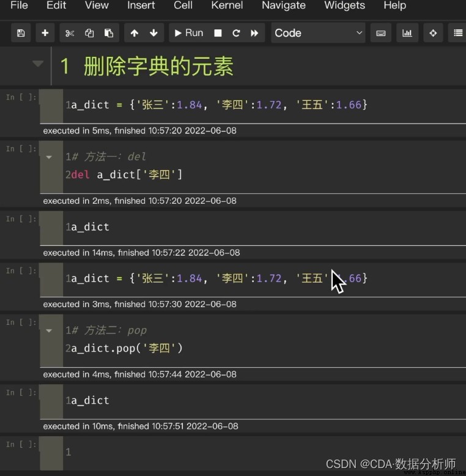Restart the kernel with circular arrow

coord(236,33)
